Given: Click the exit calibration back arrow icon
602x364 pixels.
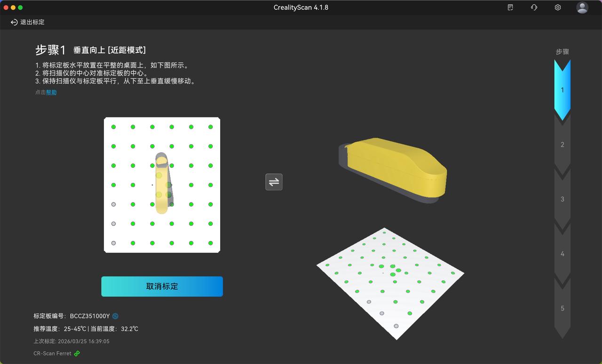Looking at the screenshot, I should point(14,22).
